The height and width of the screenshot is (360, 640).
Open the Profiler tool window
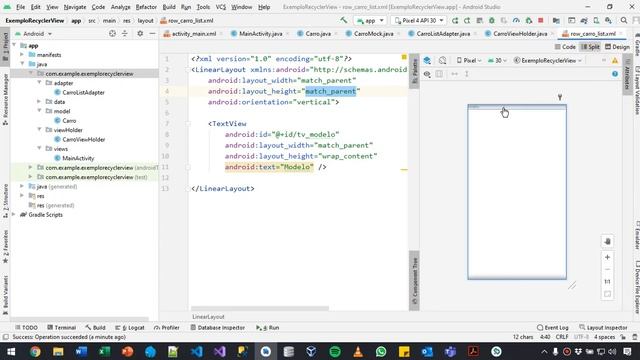pos(167,327)
